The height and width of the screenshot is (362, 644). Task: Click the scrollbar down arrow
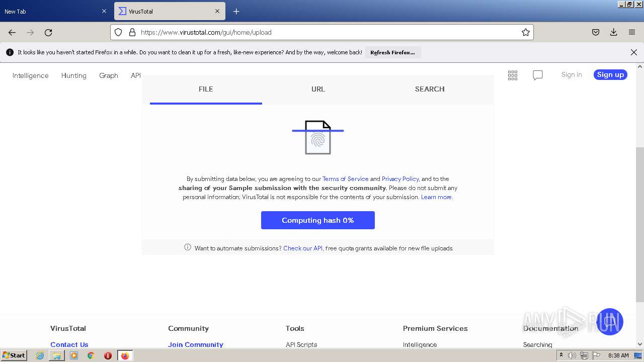click(x=640, y=344)
